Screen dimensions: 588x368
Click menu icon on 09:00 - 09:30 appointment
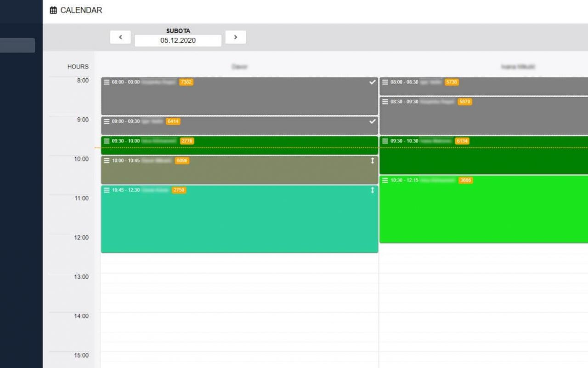107,121
